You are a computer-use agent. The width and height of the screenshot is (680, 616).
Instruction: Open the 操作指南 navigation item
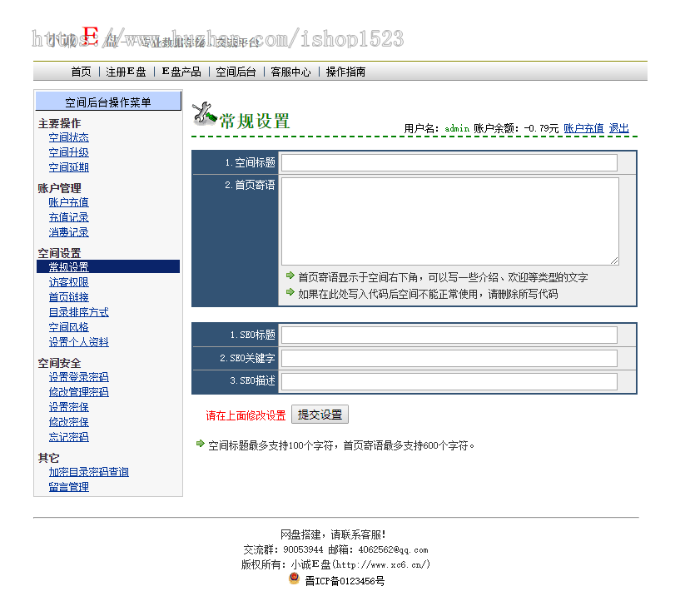345,72
